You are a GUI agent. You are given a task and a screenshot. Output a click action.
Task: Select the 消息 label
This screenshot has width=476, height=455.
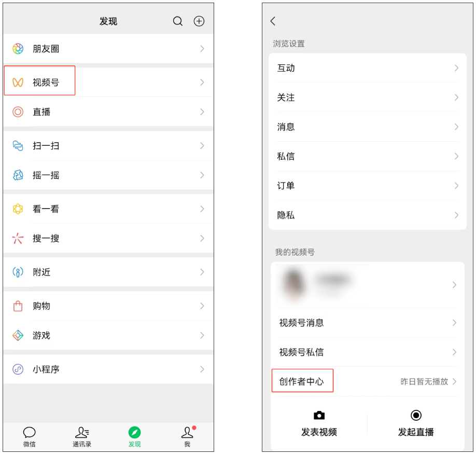point(286,127)
